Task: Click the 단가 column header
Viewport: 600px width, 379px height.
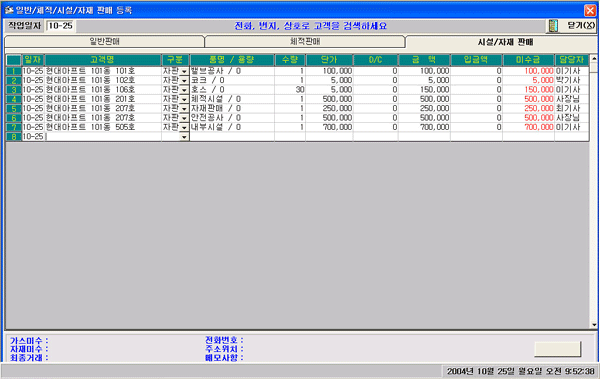Action: click(329, 60)
